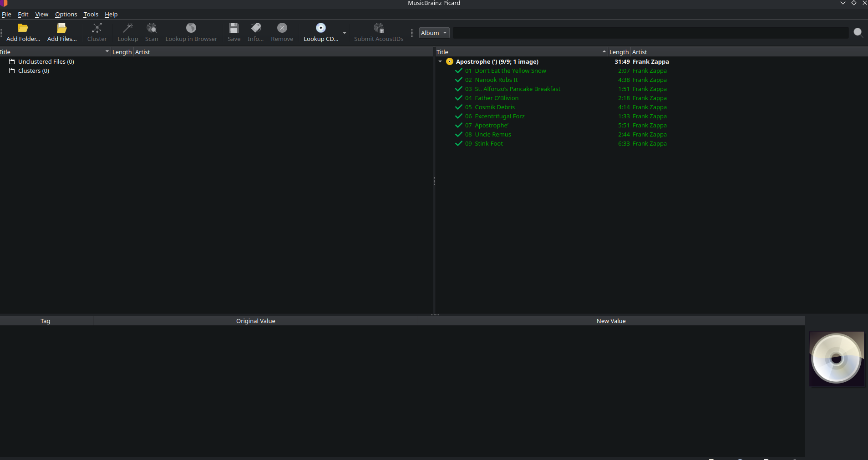Screen dimensions: 868x460
Task: Click the Submit AcoustIDs icon
Action: [x=379, y=28]
